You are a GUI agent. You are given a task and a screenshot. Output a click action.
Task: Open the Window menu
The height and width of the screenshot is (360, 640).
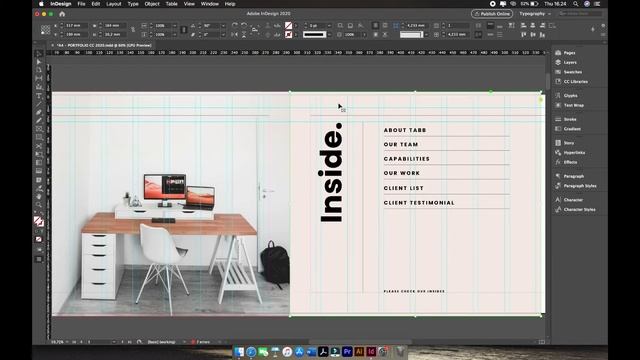pyautogui.click(x=209, y=4)
